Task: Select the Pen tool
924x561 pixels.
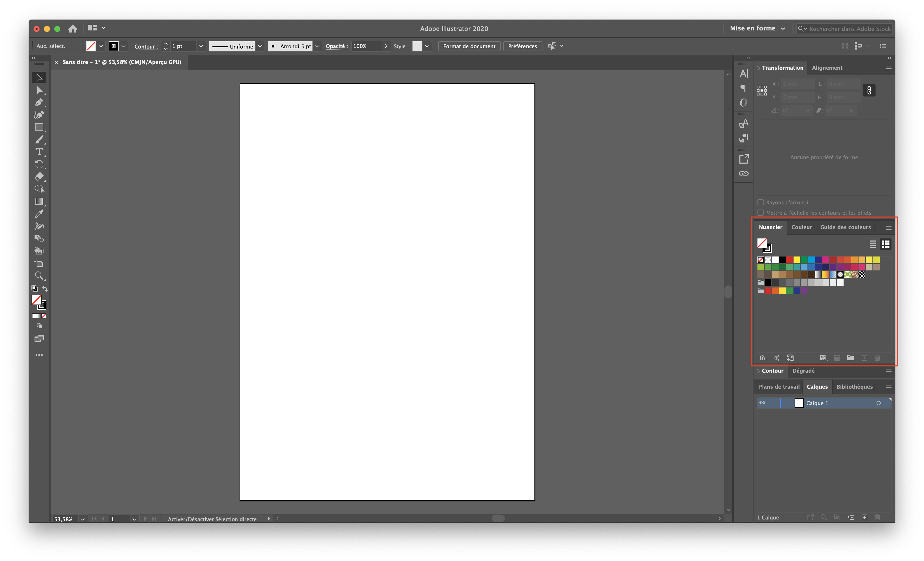Action: click(39, 102)
